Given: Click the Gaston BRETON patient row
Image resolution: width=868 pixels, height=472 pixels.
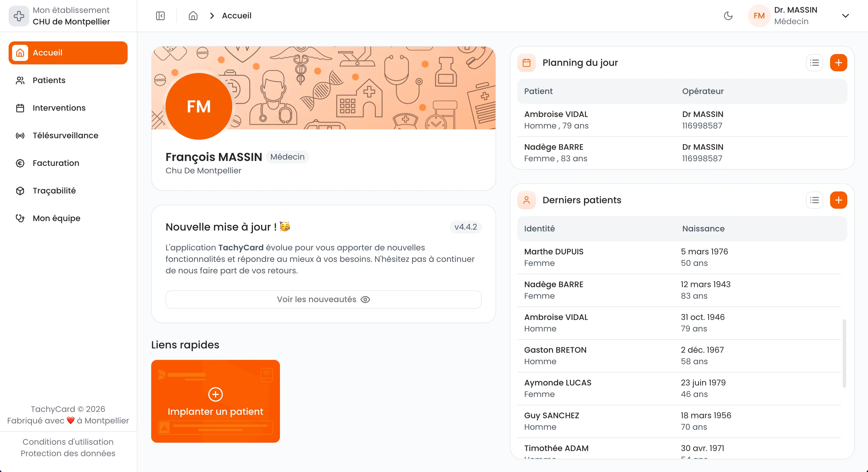Looking at the screenshot, I should click(x=679, y=355).
